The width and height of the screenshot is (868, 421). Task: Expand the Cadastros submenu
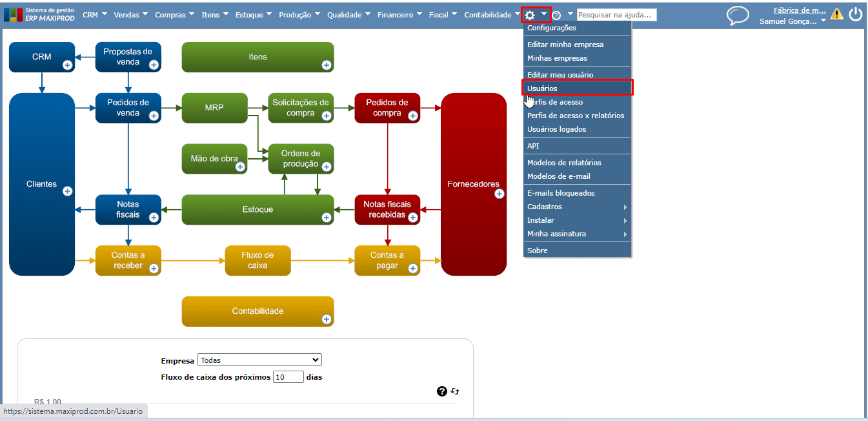[577, 207]
